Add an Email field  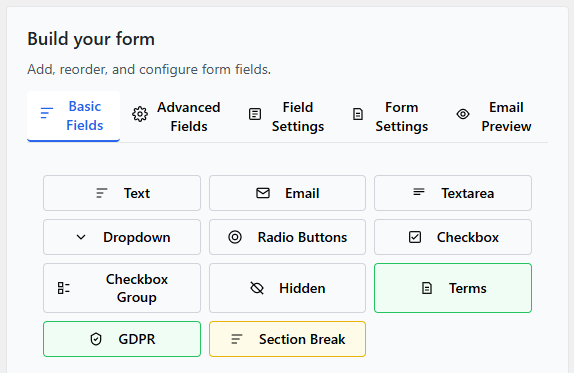(x=287, y=193)
